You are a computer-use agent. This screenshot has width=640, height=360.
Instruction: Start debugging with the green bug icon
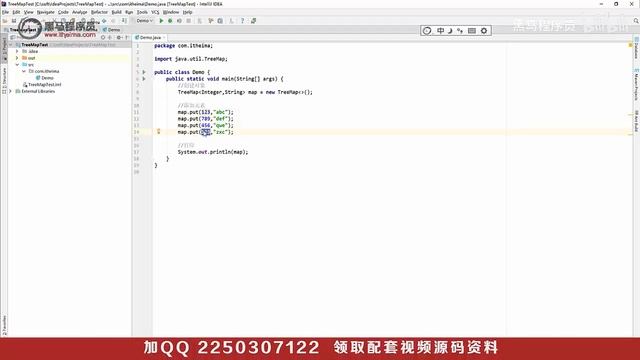click(x=170, y=20)
